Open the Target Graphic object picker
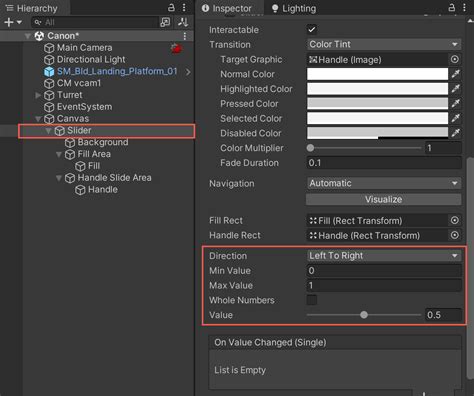Image resolution: width=474 pixels, height=396 pixels. [x=455, y=59]
